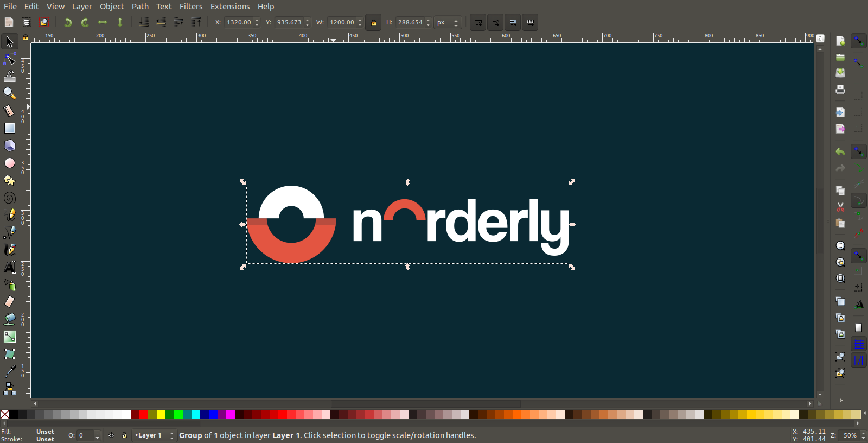Screen dimensions: 868x443
Task: Click the no-color X swatch
Action: [5, 414]
